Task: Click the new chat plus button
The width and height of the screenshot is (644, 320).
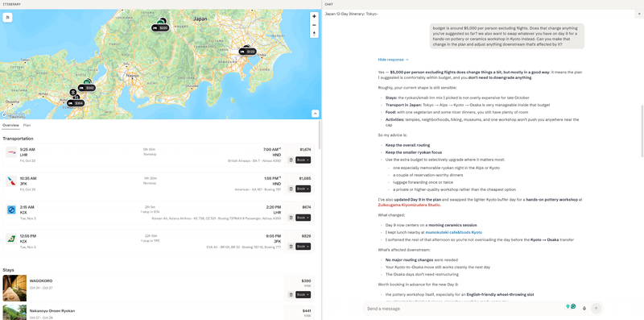Action: 639,14
